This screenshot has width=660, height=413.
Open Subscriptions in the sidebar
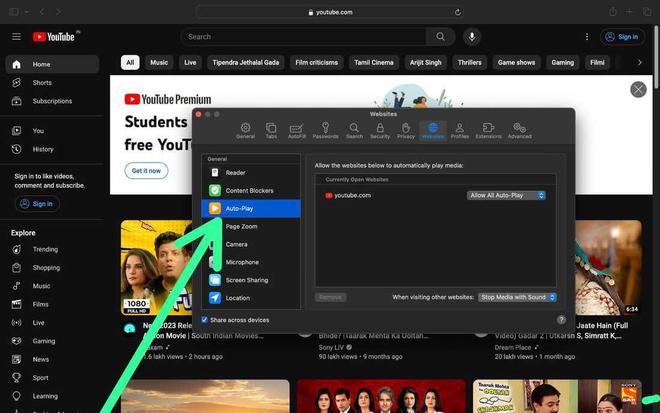click(52, 101)
